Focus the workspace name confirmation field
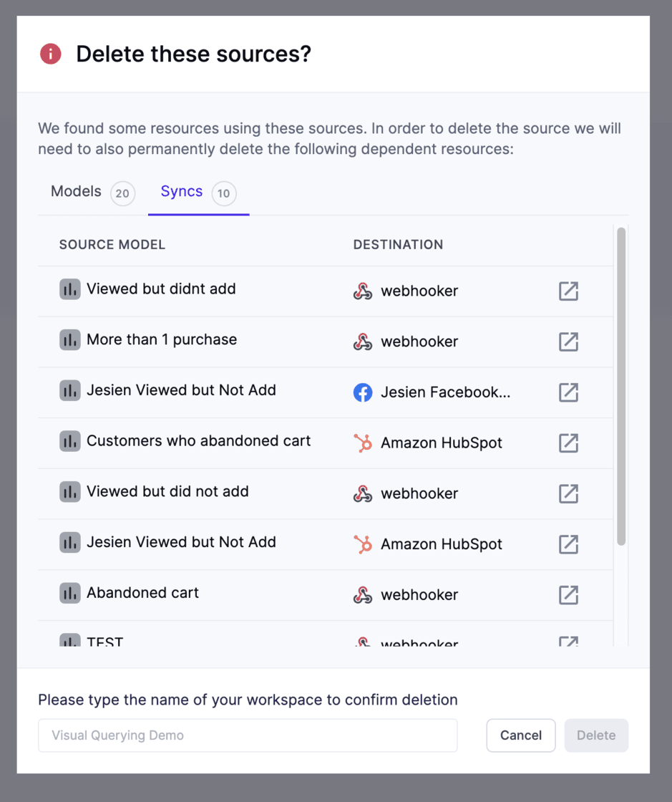The image size is (672, 802). pos(247,735)
